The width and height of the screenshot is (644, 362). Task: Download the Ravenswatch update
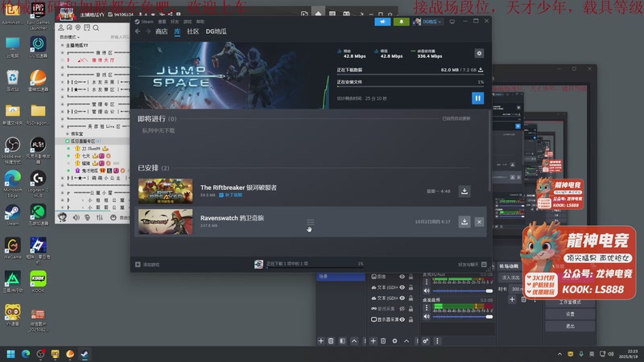(x=464, y=222)
